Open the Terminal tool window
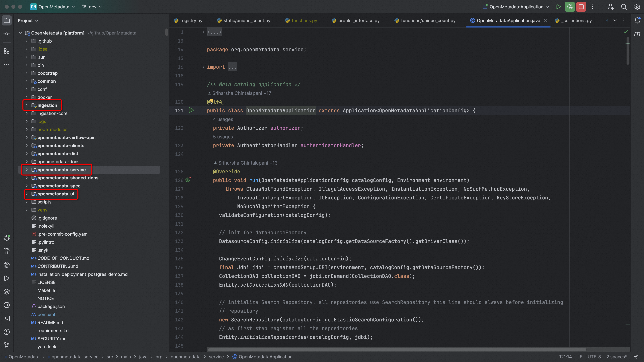Image resolution: width=644 pixels, height=362 pixels. tap(7, 318)
